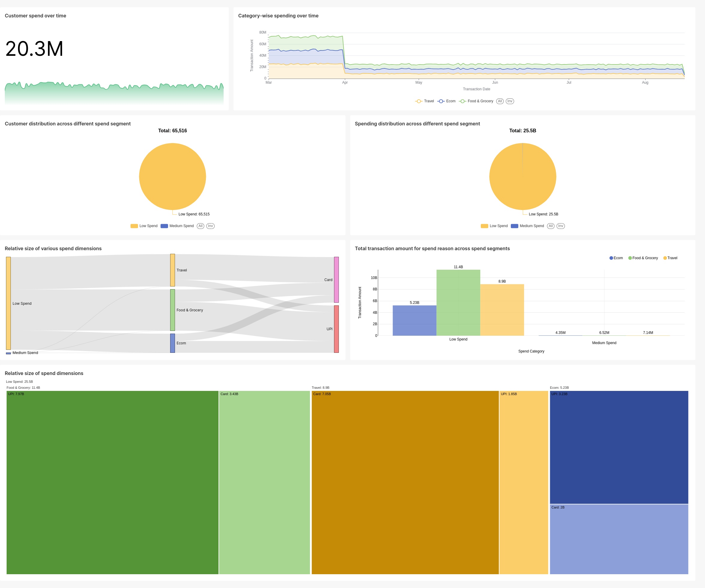Select the Food & Grocery node in Sankey
Screen dimensions: 705x588
(x=173, y=310)
